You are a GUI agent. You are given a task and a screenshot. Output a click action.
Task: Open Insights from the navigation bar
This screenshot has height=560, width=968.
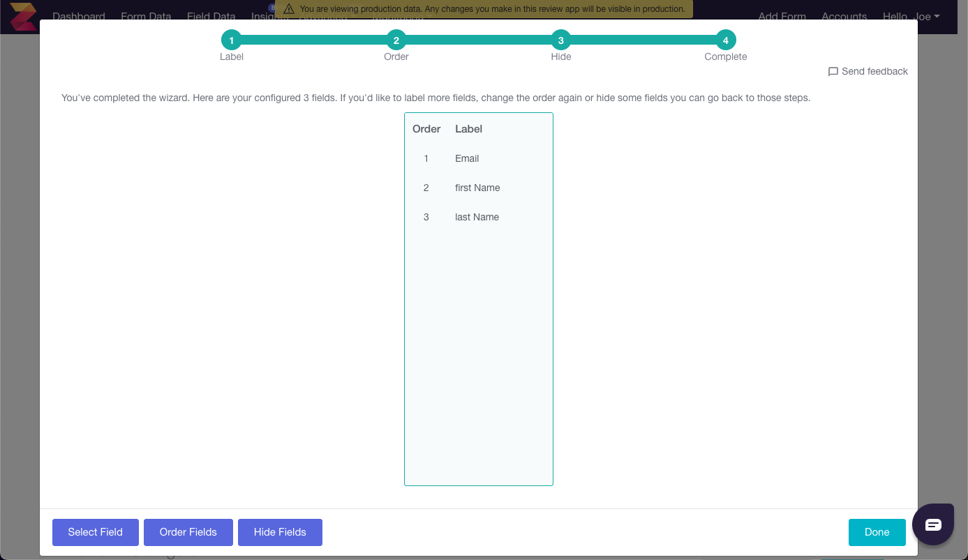tap(268, 16)
